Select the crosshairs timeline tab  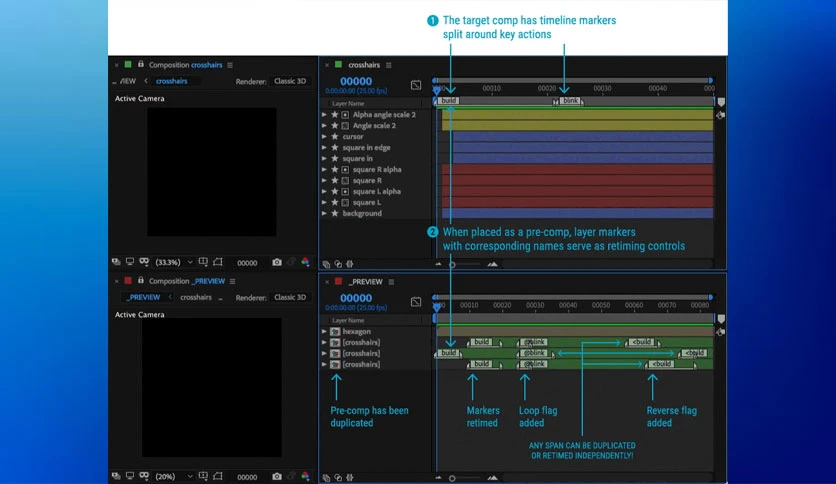pos(364,65)
